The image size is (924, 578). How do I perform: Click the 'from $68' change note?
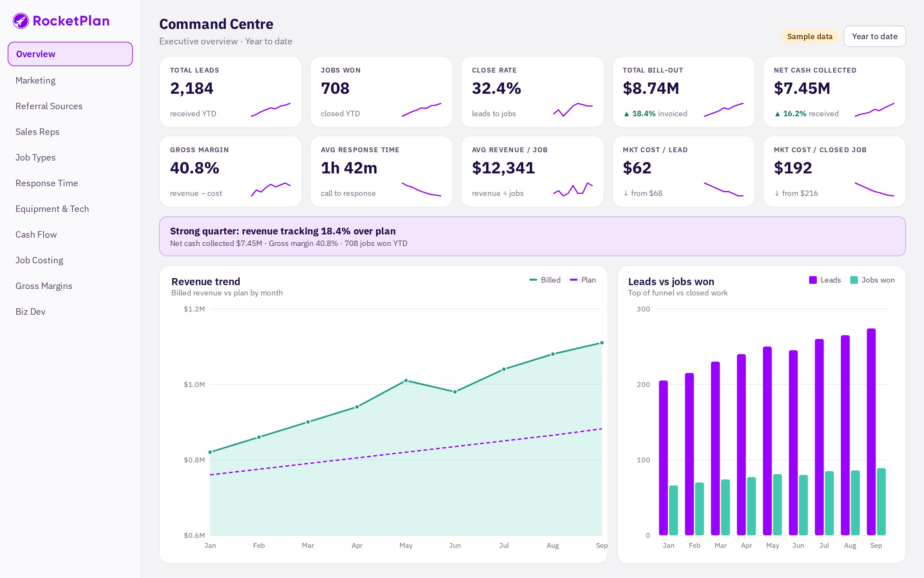pyautogui.click(x=643, y=193)
